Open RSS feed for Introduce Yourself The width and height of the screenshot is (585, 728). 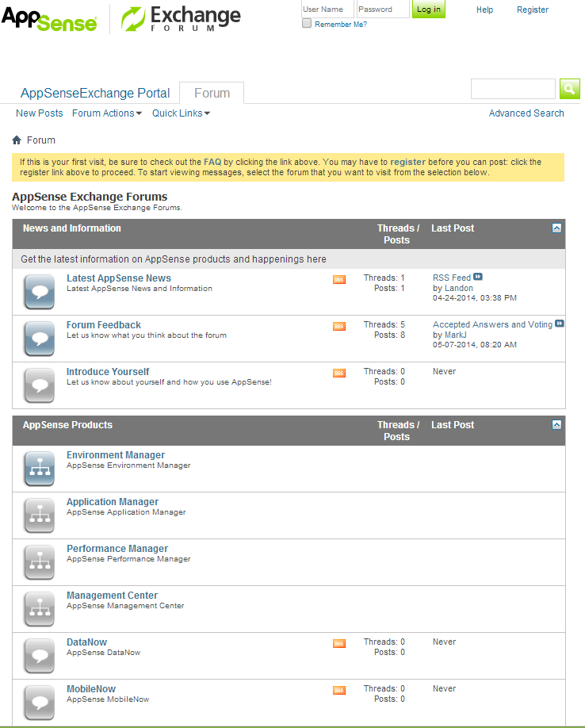tap(339, 374)
